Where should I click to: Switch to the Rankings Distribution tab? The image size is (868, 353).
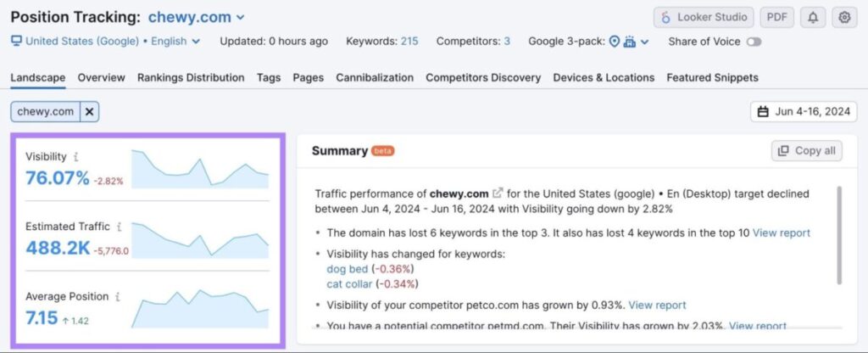[191, 77]
